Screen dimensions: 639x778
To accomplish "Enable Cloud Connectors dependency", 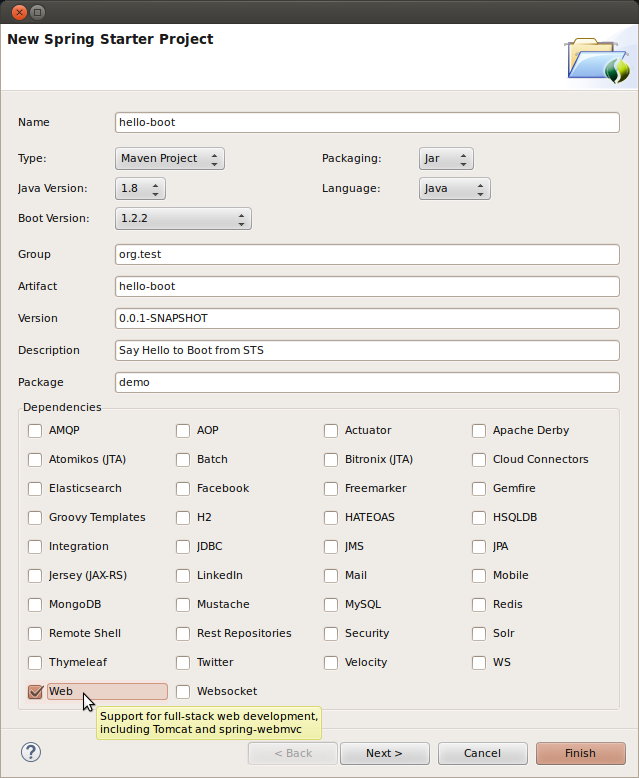I will tap(479, 459).
